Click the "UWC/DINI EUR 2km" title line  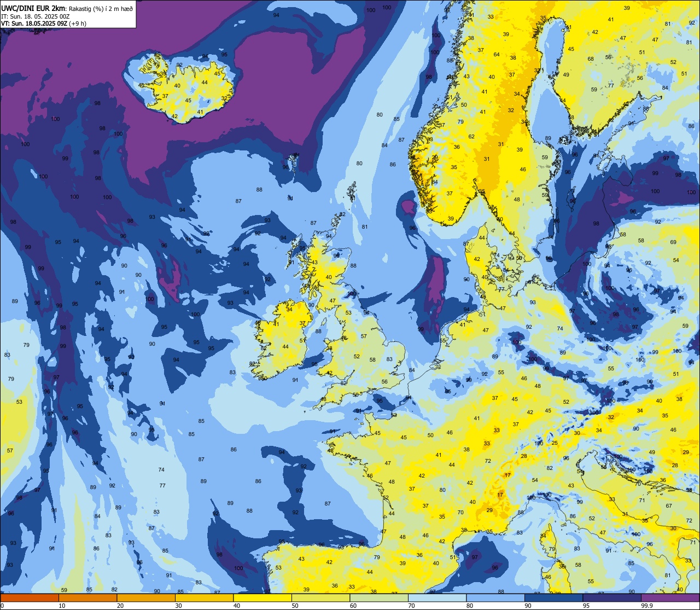tap(67, 8)
